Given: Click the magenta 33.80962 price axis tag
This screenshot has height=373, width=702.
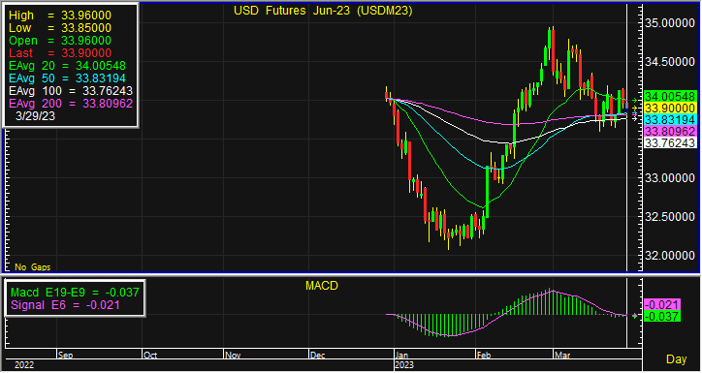Looking at the screenshot, I should tap(670, 131).
